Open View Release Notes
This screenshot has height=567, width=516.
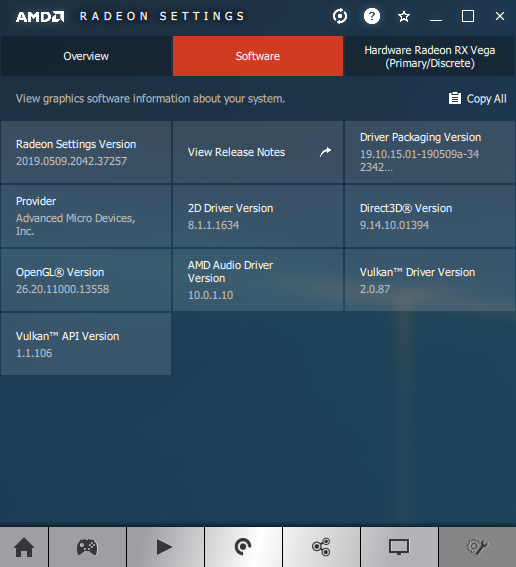point(258,152)
